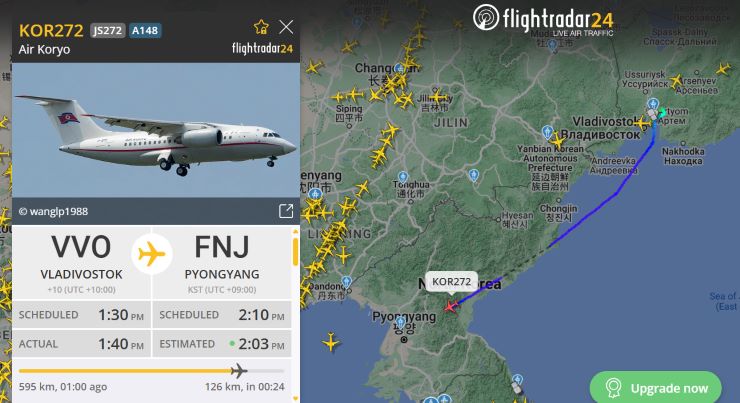The image size is (740, 403).
Task: Click the JS272 flight number badge
Action: pyautogui.click(x=108, y=31)
